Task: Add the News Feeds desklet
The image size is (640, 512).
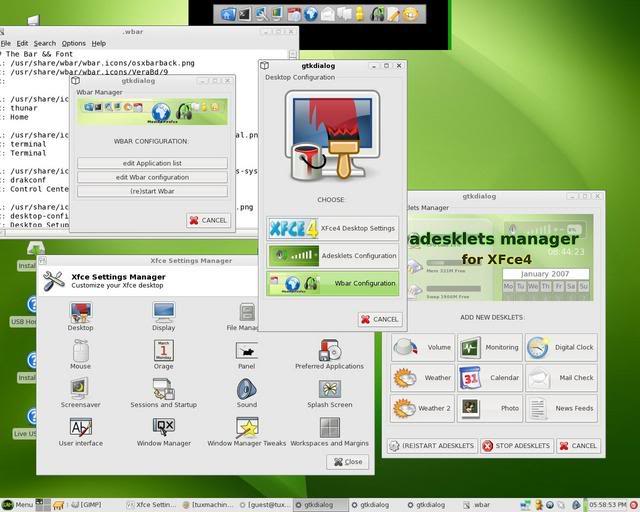Action: click(x=561, y=408)
